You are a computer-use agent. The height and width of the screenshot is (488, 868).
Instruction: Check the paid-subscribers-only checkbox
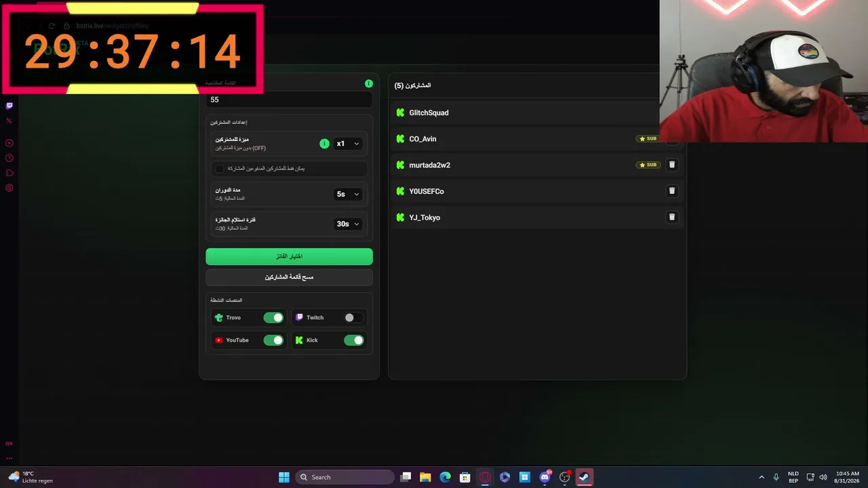pos(219,168)
